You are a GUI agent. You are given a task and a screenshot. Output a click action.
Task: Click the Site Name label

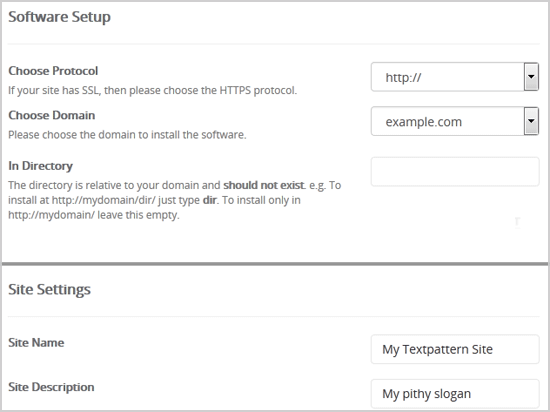click(x=36, y=343)
